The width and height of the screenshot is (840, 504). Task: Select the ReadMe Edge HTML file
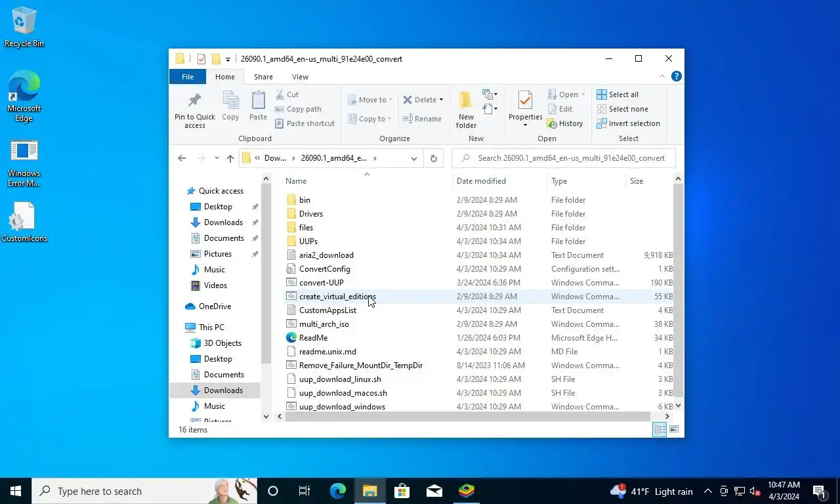tap(307, 338)
